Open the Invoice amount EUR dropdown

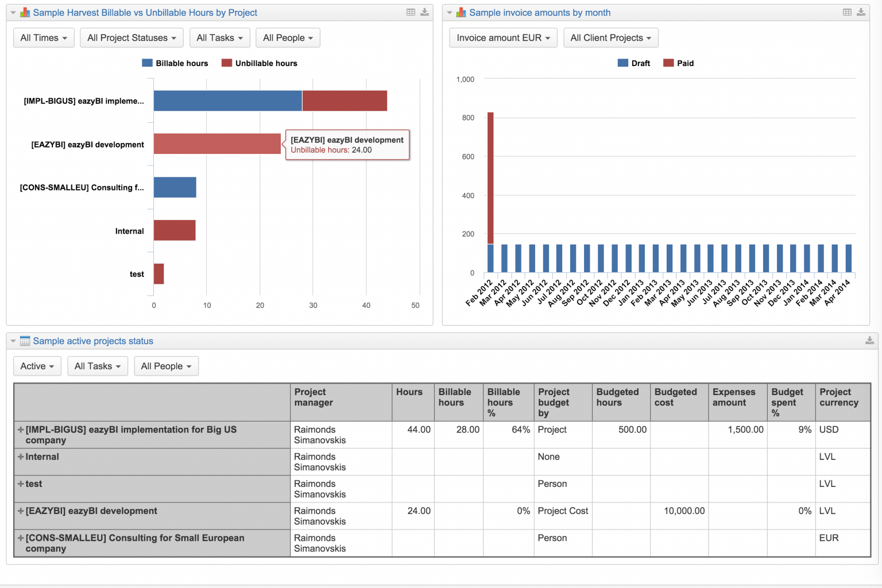coord(503,37)
